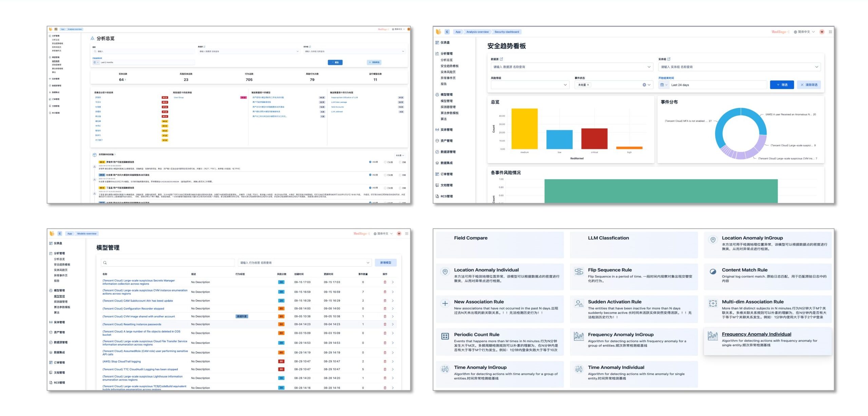
Task: Click apps grid icon in Security-dashboard header
Action: (830, 32)
